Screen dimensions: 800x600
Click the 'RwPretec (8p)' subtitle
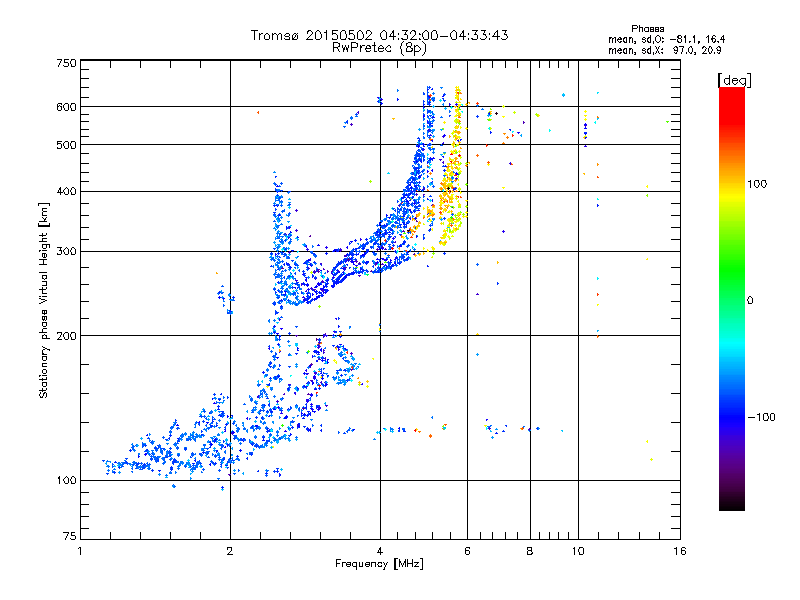pos(379,48)
